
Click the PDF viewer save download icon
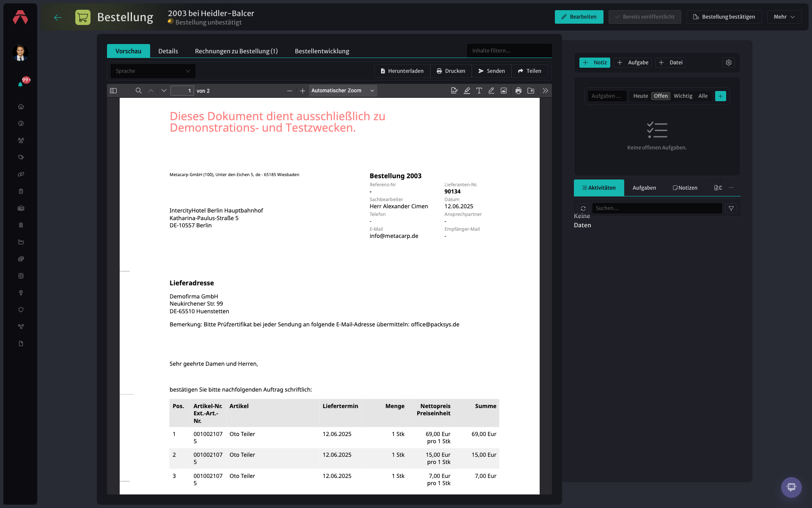click(x=531, y=91)
